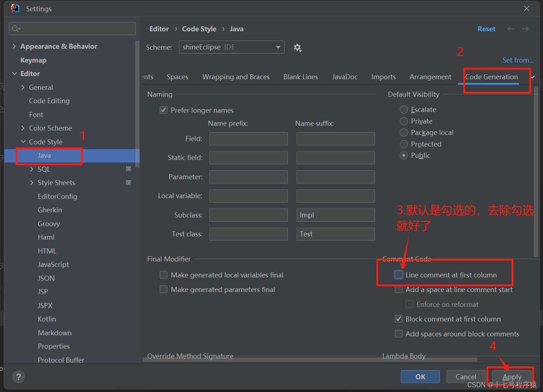Click the Field name prefix input
543x392 pixels.
click(249, 139)
